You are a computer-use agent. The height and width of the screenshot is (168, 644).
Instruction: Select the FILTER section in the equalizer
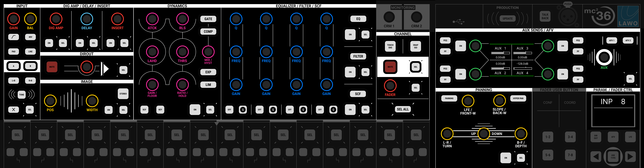[358, 56]
